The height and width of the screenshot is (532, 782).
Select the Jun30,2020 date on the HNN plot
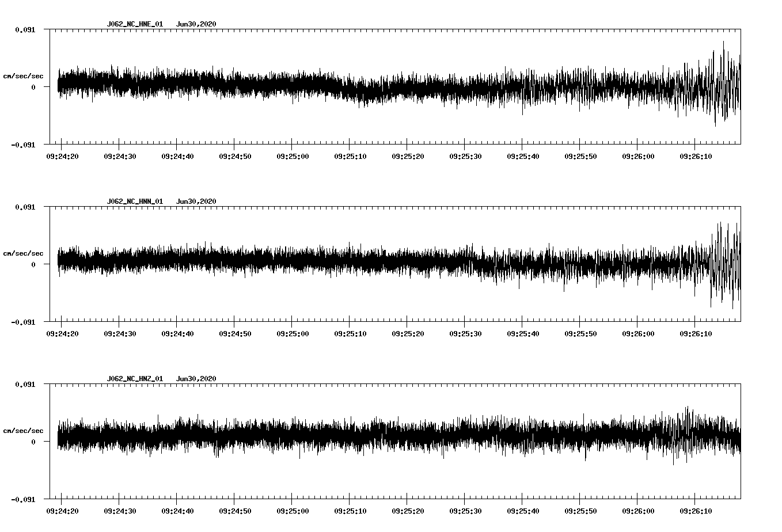196,202
